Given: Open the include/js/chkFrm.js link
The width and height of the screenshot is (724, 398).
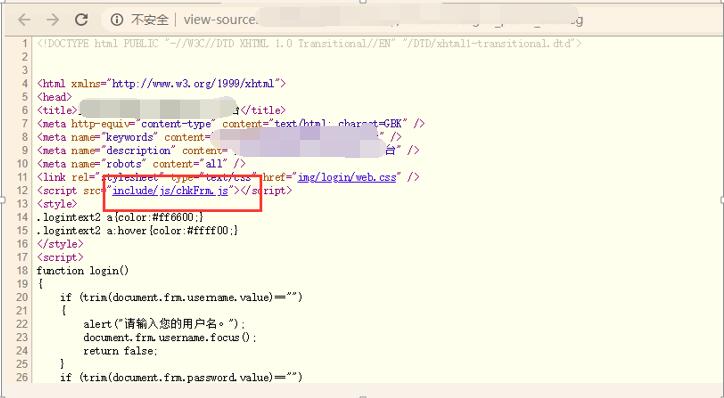Looking at the screenshot, I should coord(170,190).
